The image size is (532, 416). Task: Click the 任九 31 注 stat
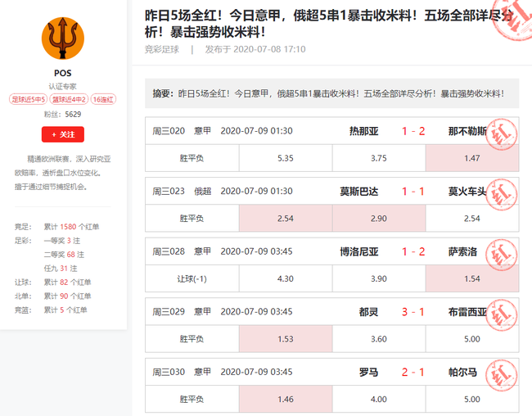pyautogui.click(x=61, y=269)
